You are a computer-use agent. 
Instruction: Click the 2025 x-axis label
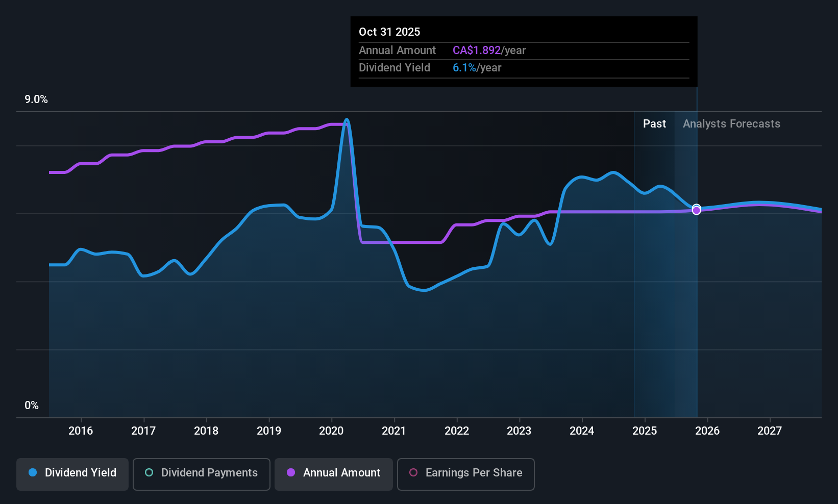(x=645, y=431)
